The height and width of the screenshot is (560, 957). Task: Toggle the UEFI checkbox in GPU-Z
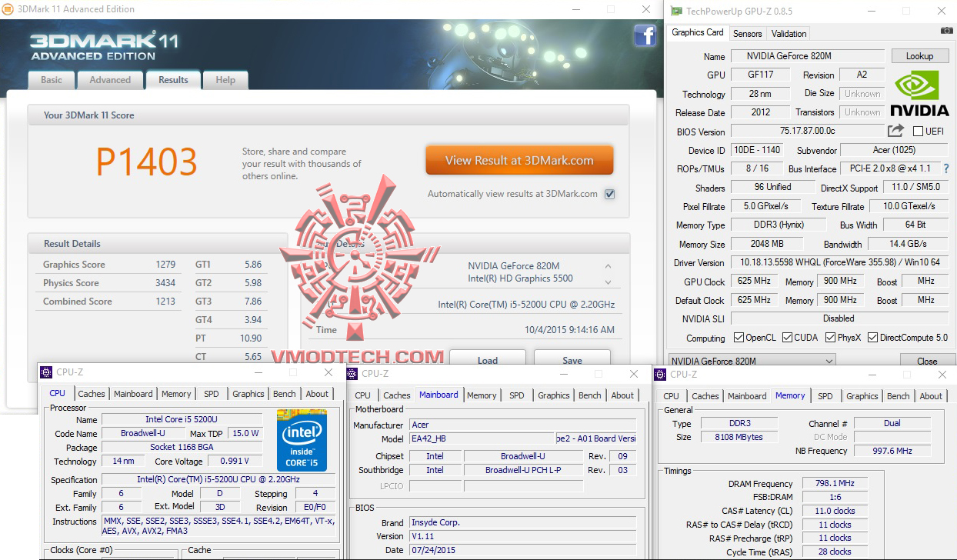918,132
